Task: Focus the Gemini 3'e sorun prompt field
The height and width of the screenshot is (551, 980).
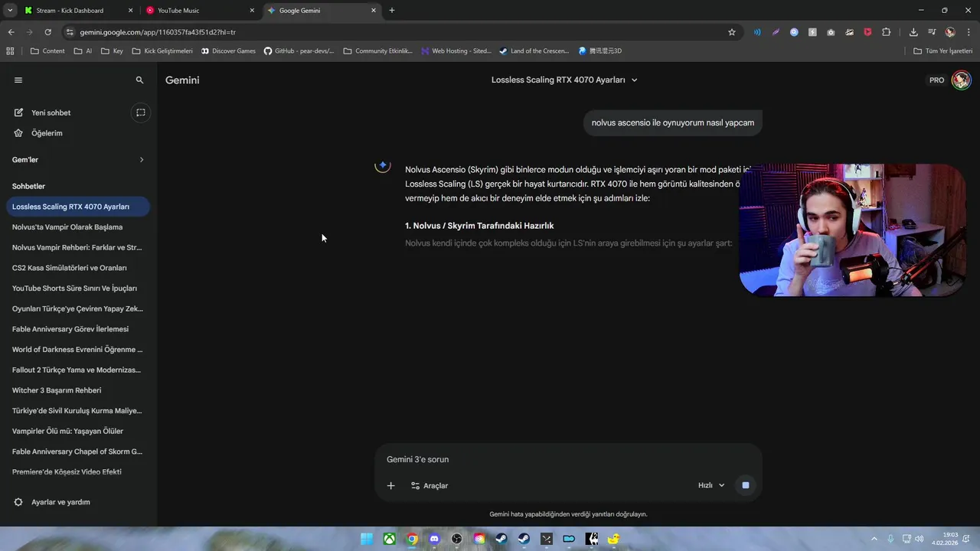Action: pyautogui.click(x=568, y=459)
